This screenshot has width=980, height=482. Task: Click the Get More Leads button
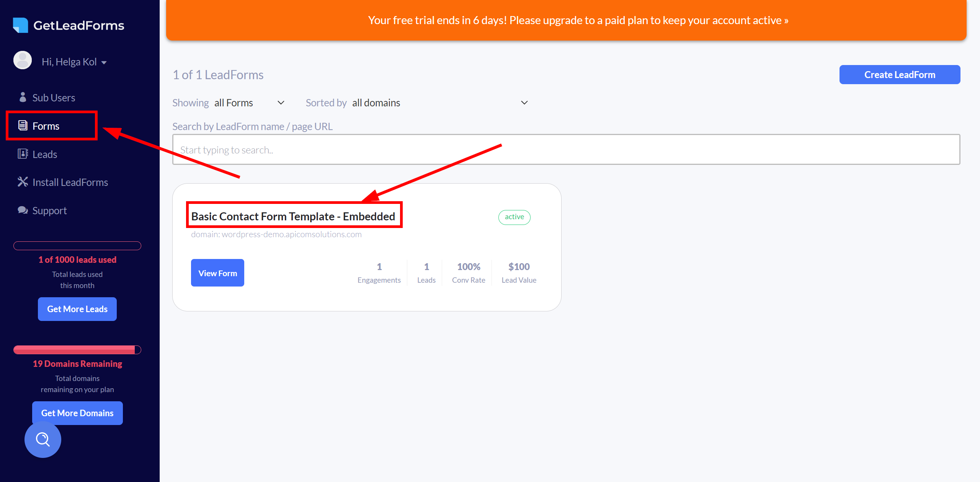(77, 309)
